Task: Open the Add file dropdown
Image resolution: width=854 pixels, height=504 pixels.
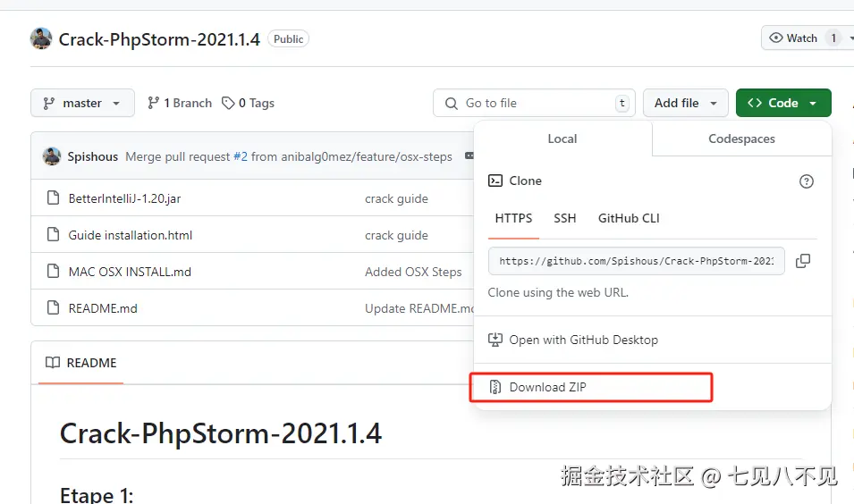Action: point(685,103)
